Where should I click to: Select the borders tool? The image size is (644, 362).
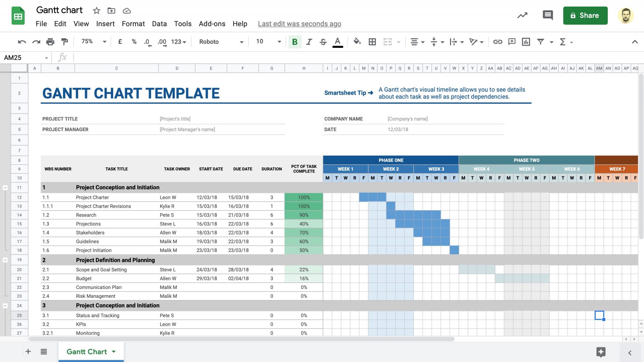(372, 42)
